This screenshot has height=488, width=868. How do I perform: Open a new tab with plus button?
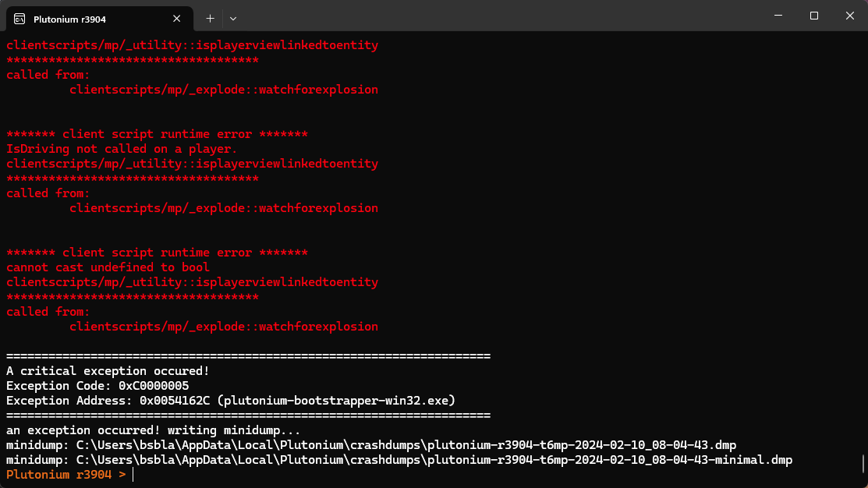[x=210, y=18]
